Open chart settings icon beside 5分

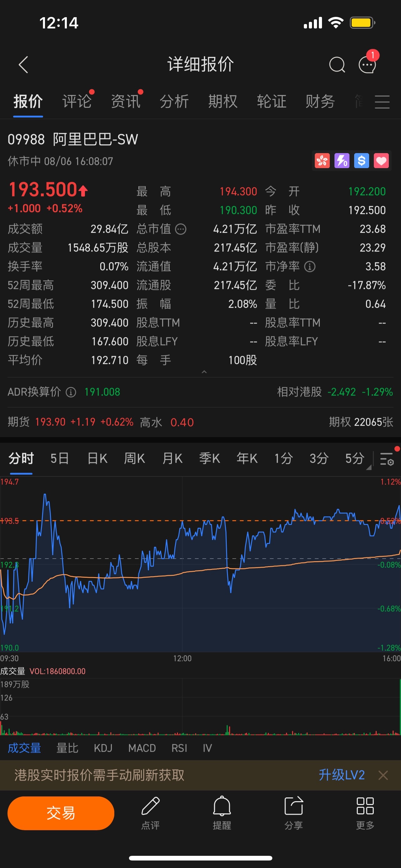pyautogui.click(x=387, y=459)
